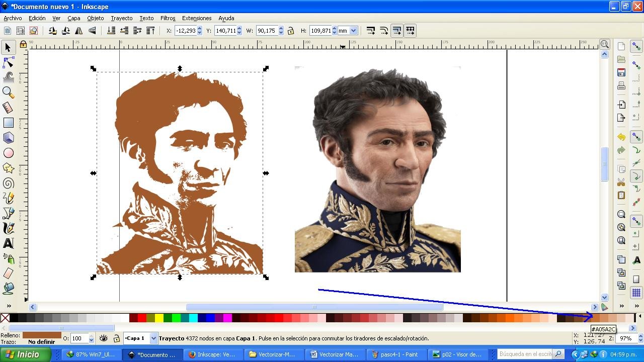The height and width of the screenshot is (362, 644).
Task: Switch to the paso4-1 Paint taskbar window
Action: (x=398, y=354)
